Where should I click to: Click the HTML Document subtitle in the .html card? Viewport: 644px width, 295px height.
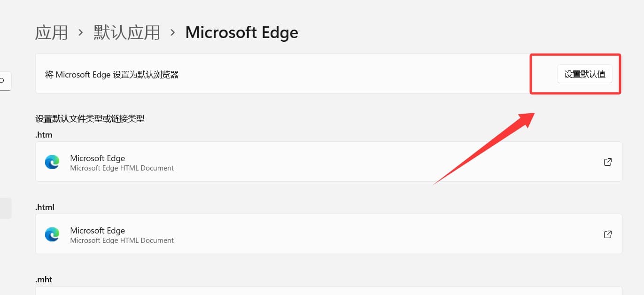122,241
